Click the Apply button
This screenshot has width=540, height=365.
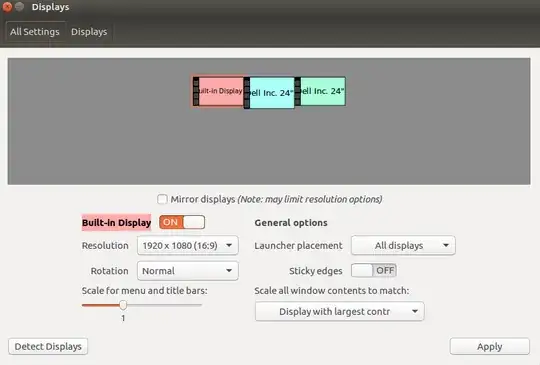pos(489,346)
